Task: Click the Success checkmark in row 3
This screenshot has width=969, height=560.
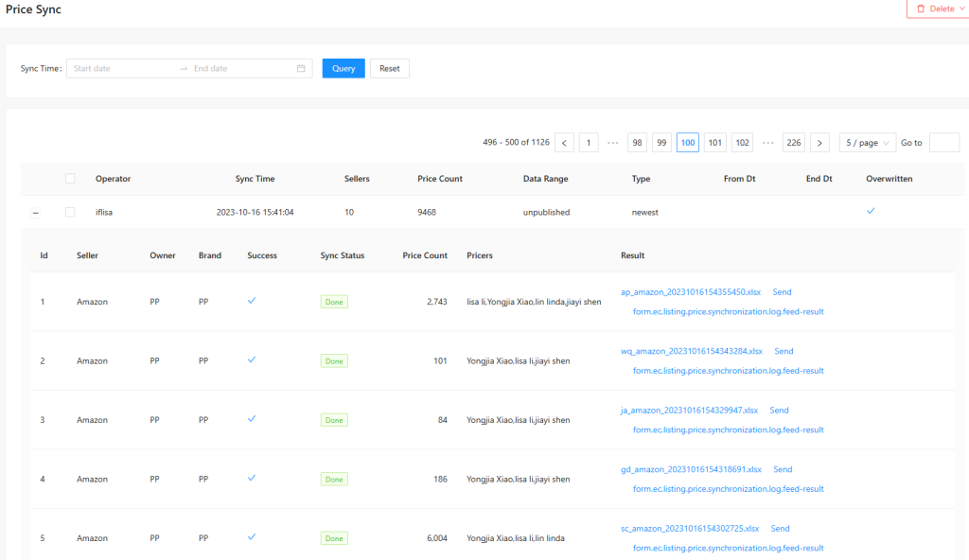Action: pos(252,419)
